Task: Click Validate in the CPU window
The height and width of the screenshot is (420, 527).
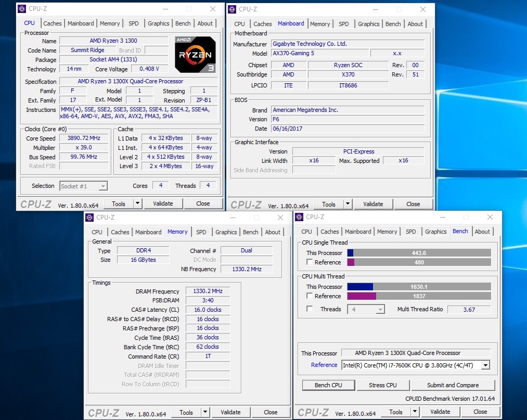Action: click(x=163, y=203)
